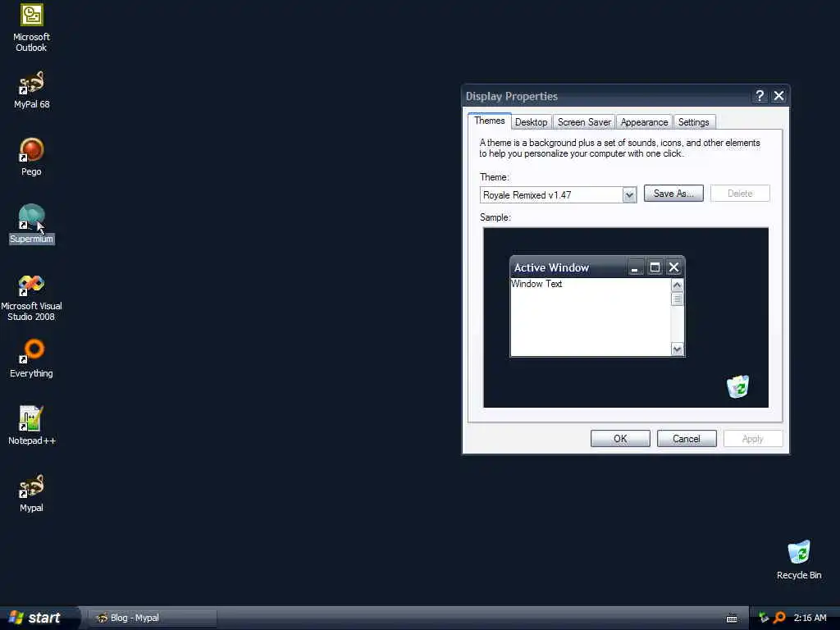Image resolution: width=840 pixels, height=630 pixels.
Task: Switch to the Desktop tab
Action: [x=531, y=122]
